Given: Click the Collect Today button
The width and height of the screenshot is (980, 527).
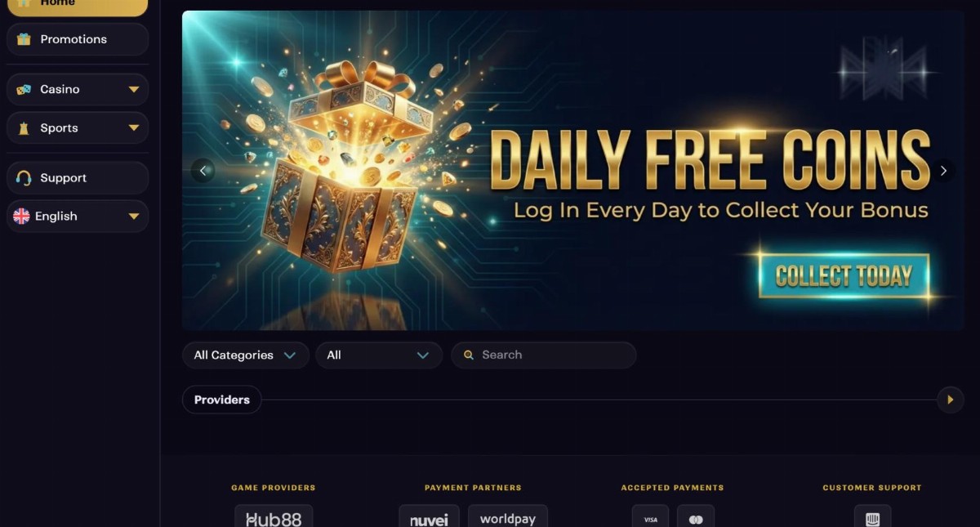Looking at the screenshot, I should click(x=844, y=276).
